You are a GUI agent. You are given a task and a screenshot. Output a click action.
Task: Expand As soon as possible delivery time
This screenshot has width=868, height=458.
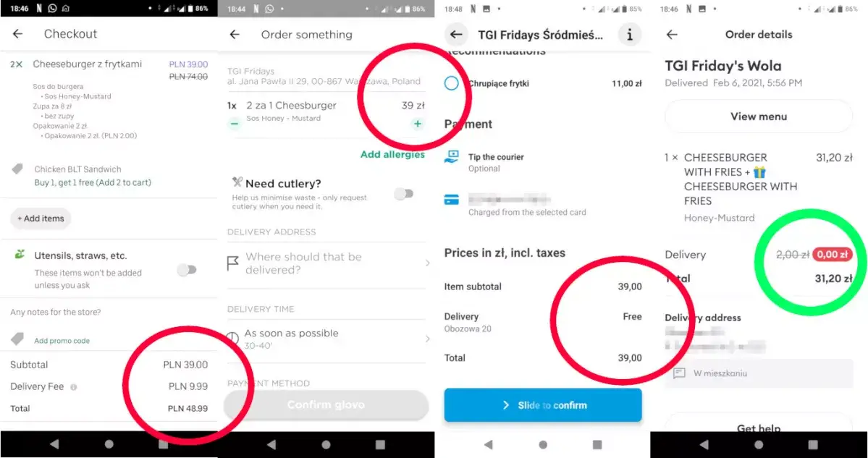[427, 339]
